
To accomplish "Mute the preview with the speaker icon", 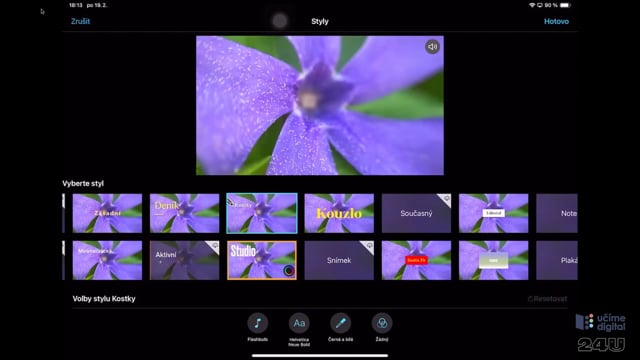I will (432, 47).
